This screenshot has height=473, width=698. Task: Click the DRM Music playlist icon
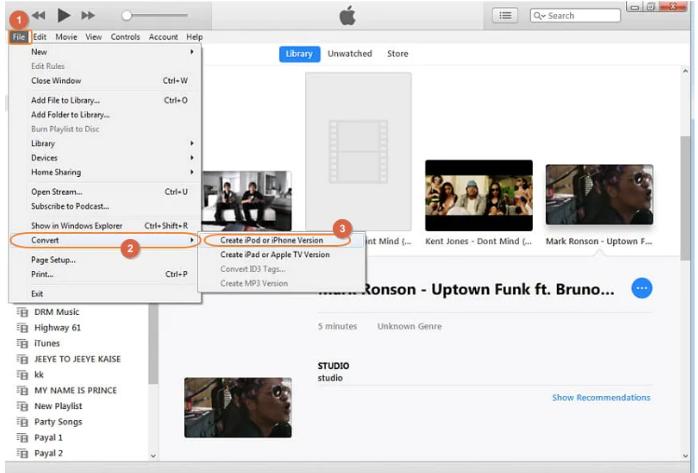click(22, 312)
